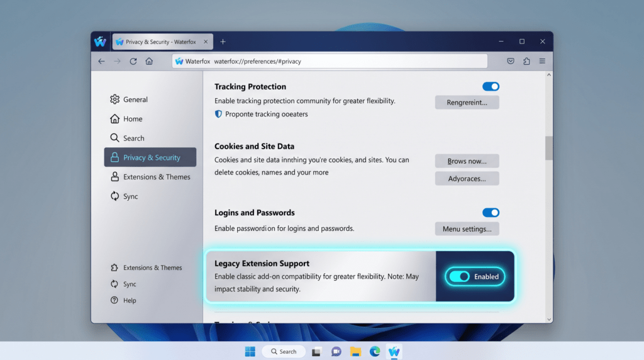Open Task View from the taskbar

316,352
